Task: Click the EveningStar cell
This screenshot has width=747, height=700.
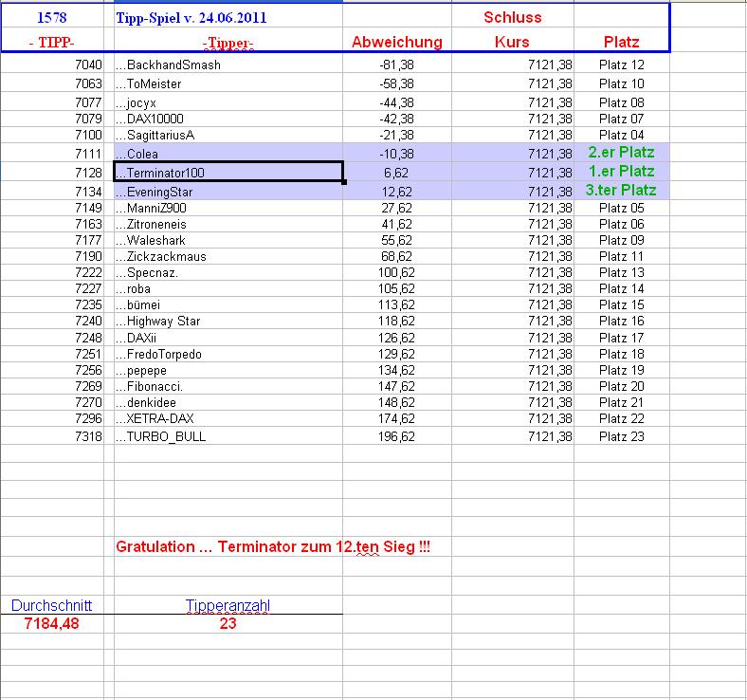Action: tap(228, 191)
